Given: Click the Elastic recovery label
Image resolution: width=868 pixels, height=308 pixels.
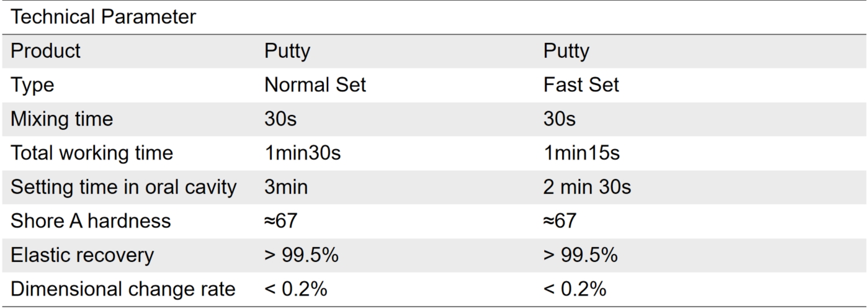Looking at the screenshot, I should pyautogui.click(x=83, y=255).
